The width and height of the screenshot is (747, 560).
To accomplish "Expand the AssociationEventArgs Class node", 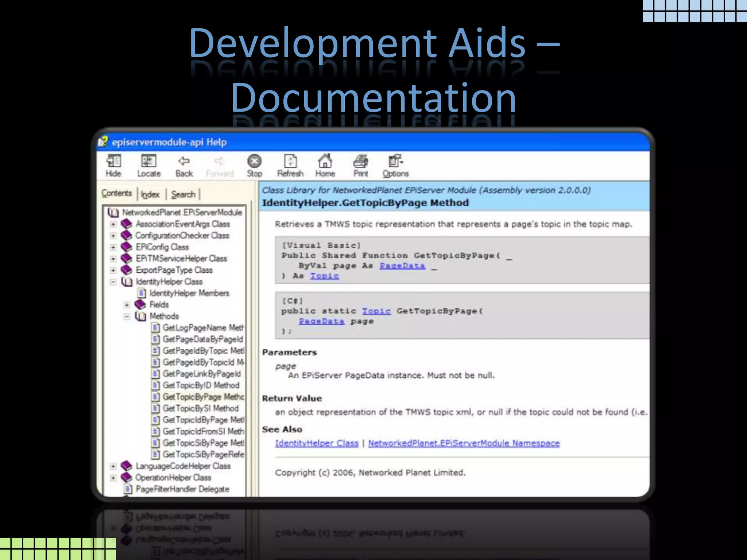I will click(113, 224).
